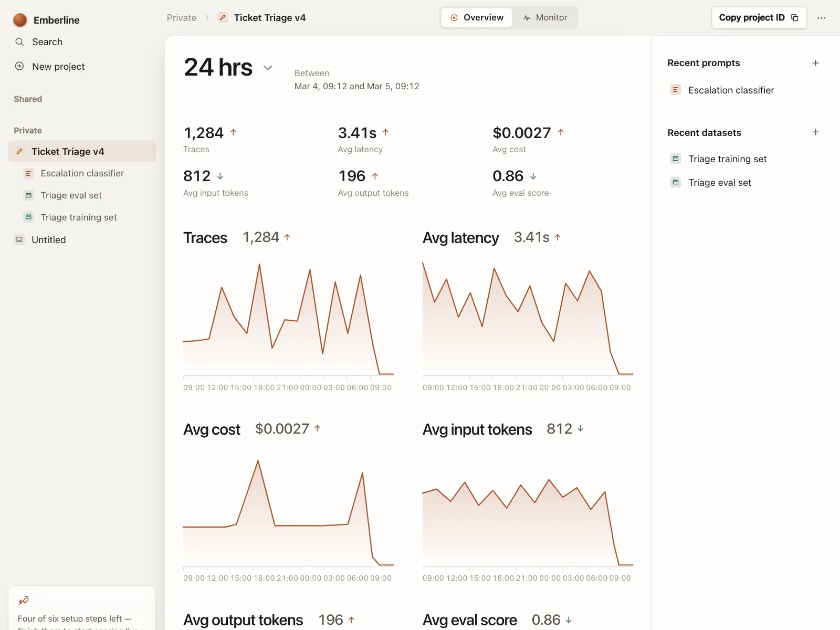
Task: Click the New project plus icon
Action: point(19,66)
